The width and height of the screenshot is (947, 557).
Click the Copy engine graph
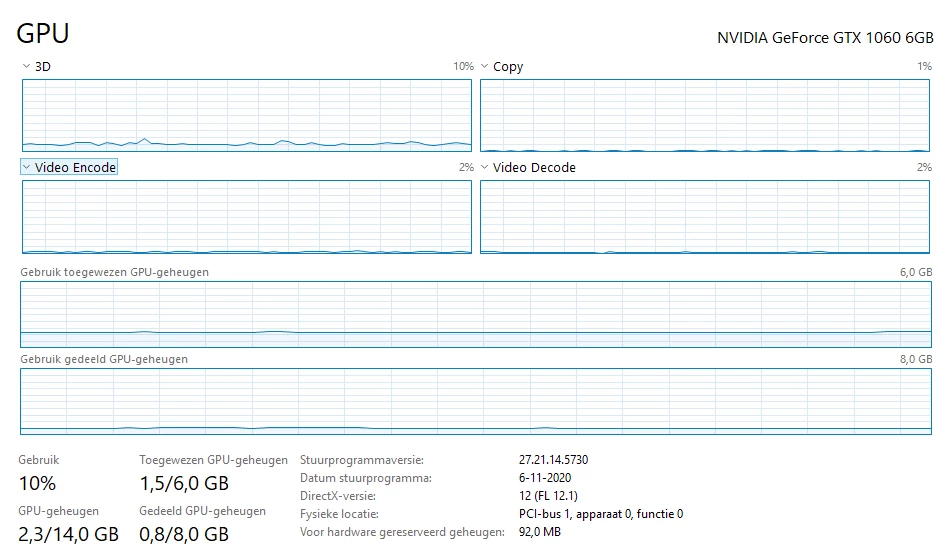pos(705,115)
